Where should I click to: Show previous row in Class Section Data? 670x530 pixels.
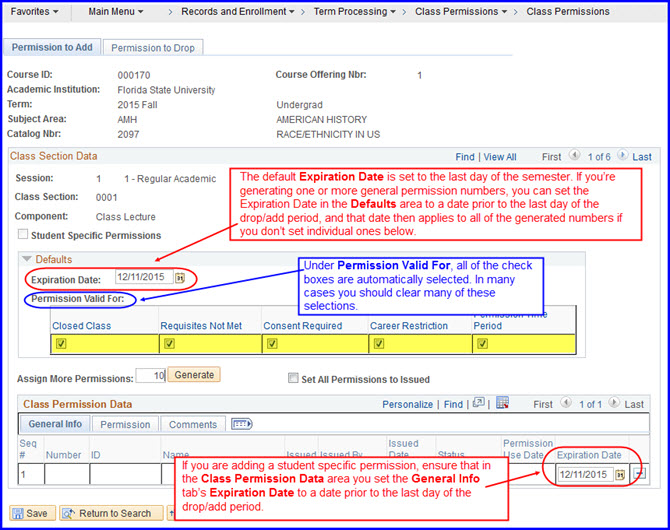coord(575,155)
